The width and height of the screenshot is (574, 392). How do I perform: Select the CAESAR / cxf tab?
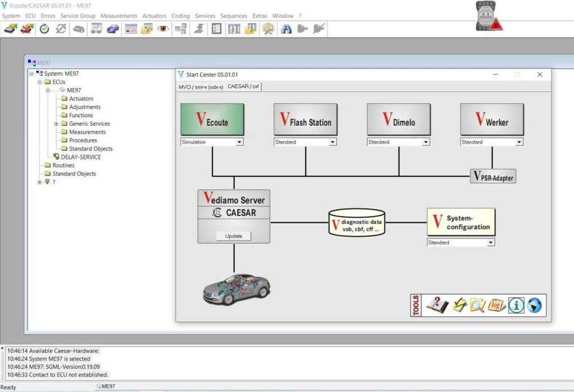(x=243, y=87)
